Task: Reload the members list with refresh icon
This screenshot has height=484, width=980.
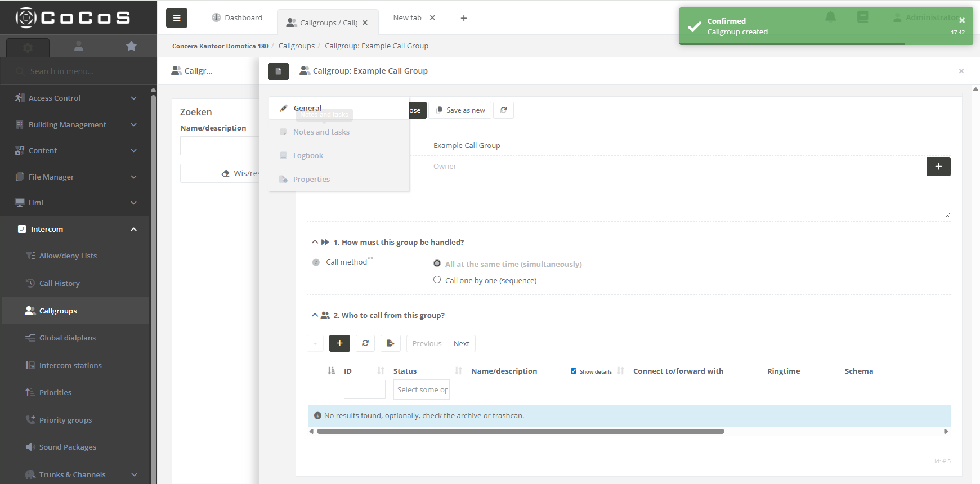Action: [x=365, y=343]
